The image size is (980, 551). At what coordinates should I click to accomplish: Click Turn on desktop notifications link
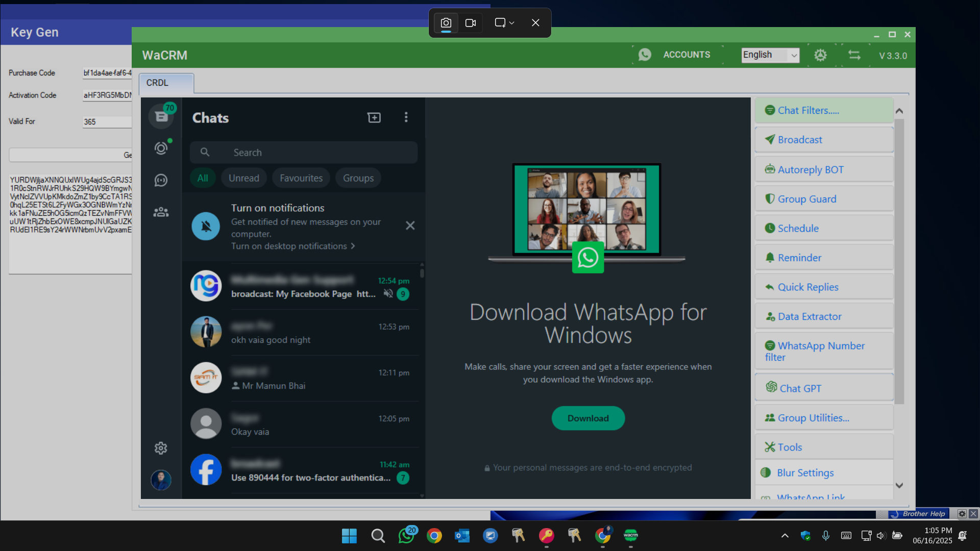(x=293, y=246)
